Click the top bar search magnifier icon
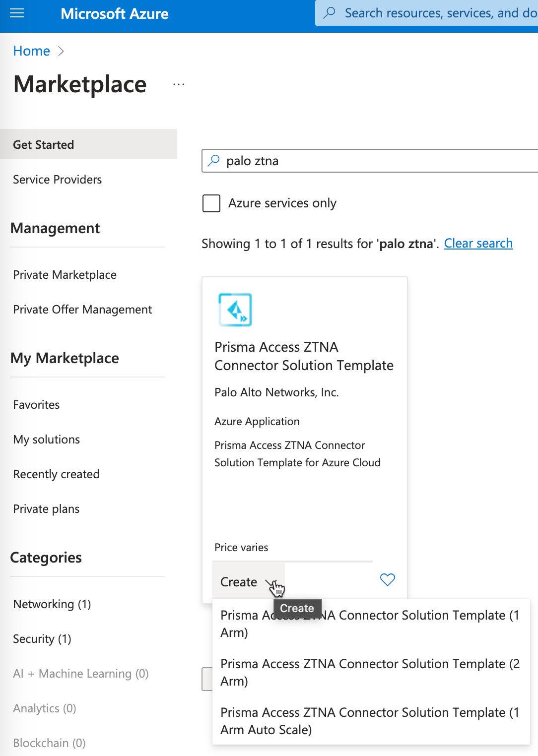The image size is (538, 756). point(329,13)
